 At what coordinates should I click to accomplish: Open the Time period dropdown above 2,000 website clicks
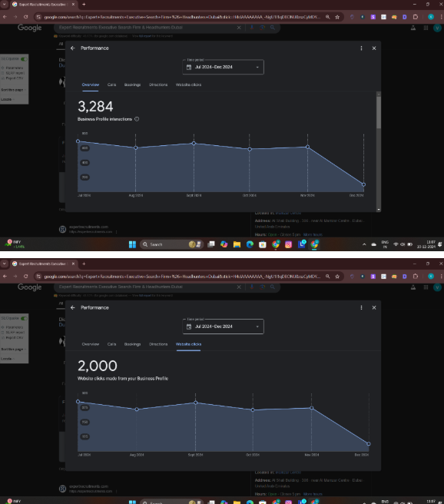pyautogui.click(x=224, y=327)
